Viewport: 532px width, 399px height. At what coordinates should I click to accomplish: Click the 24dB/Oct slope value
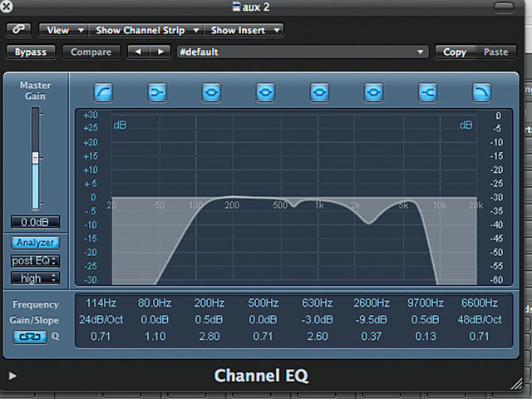[101, 319]
